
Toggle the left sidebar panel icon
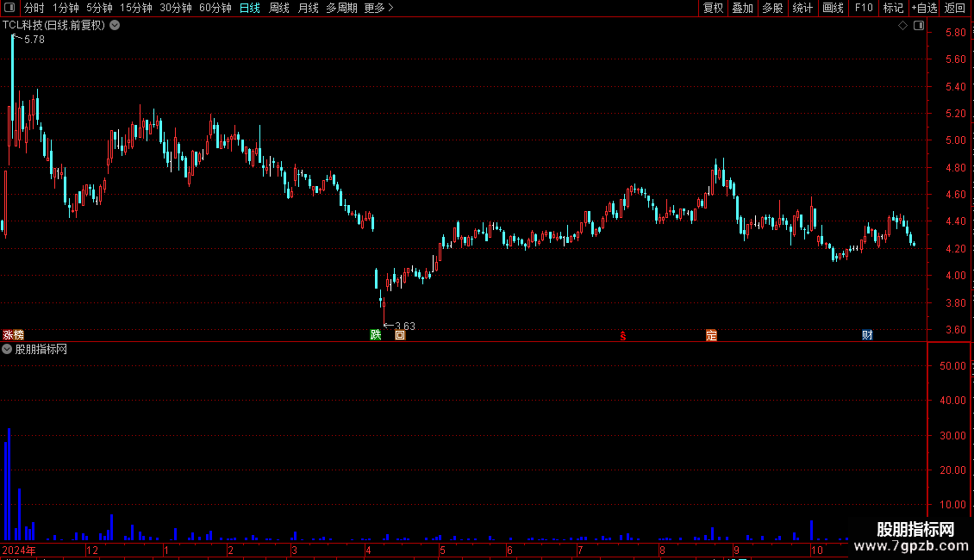click(x=9, y=8)
